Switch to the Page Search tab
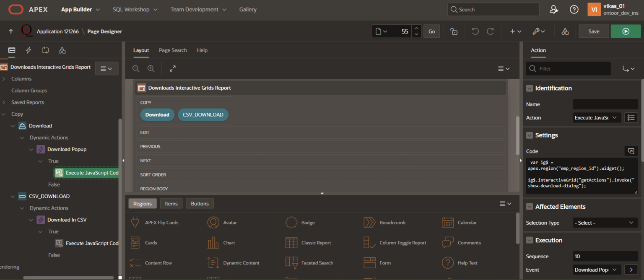Screen dimensions: 644x280 coord(173,50)
